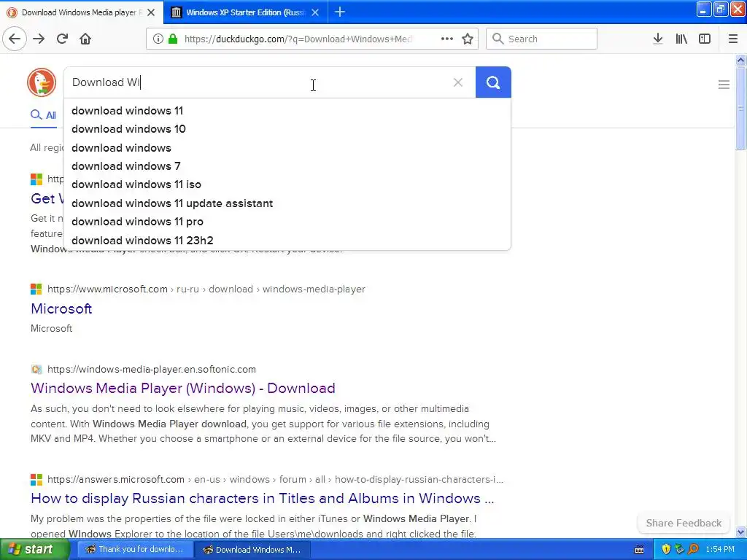This screenshot has width=747, height=560.
Task: Open answers.microsoft.com result URL
Action: (275, 480)
